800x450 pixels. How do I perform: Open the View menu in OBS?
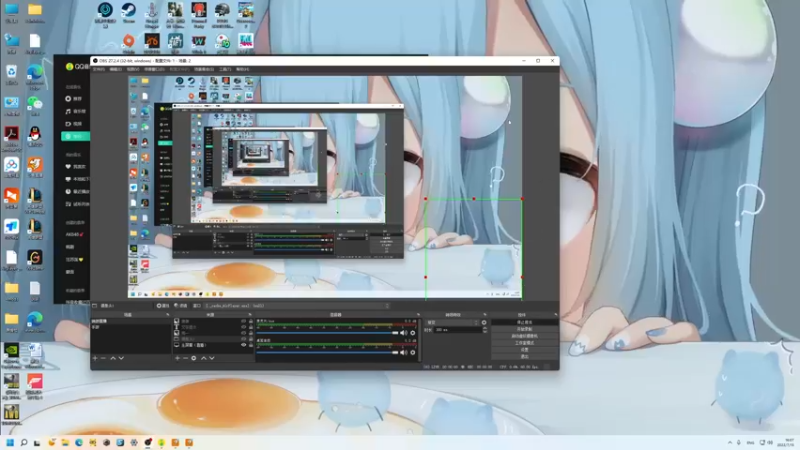click(x=133, y=69)
